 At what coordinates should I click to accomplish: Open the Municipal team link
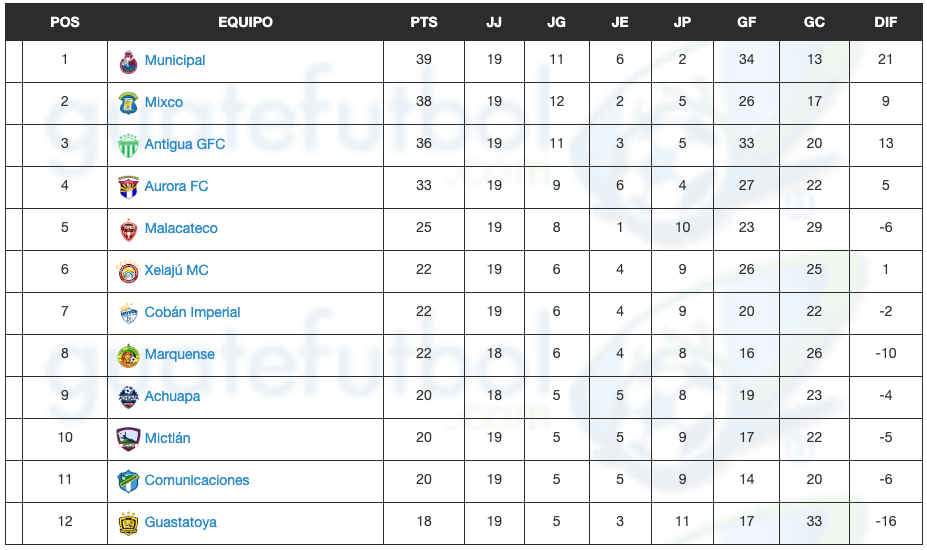[x=175, y=60]
